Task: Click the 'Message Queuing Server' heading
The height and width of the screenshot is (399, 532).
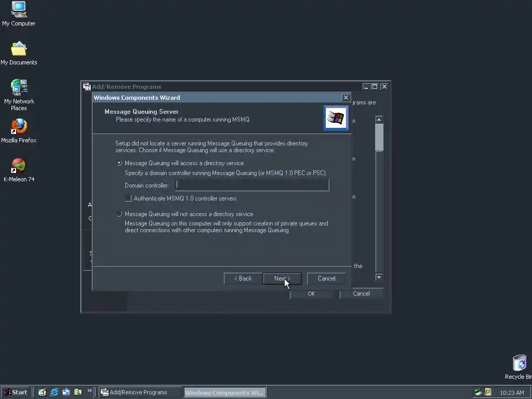Action: [x=141, y=112]
